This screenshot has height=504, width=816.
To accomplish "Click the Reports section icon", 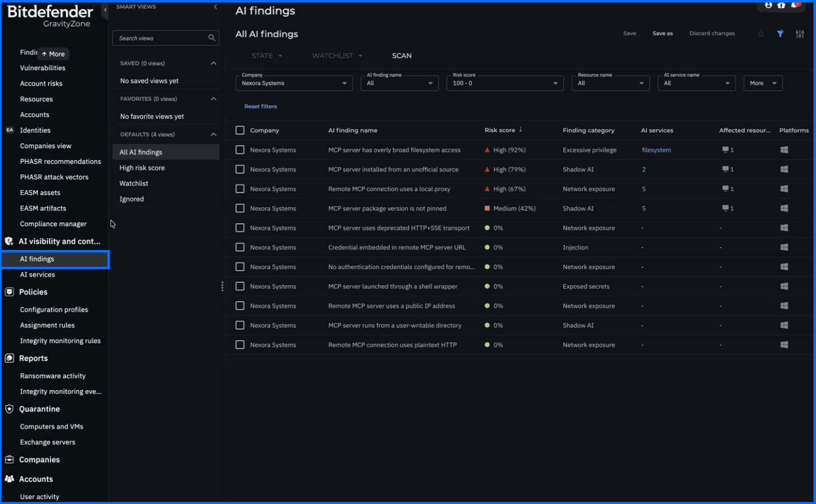I will click(x=9, y=358).
